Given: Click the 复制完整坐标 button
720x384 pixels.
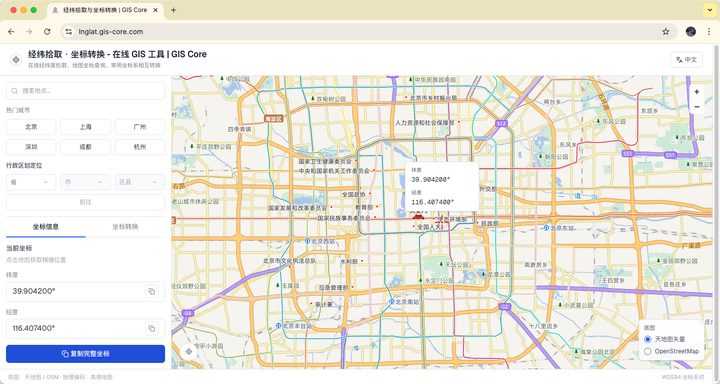Looking at the screenshot, I should (85, 354).
